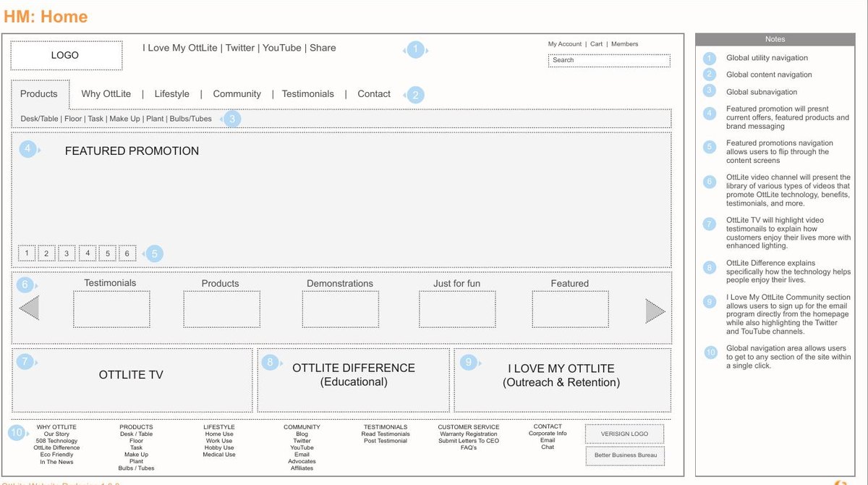Open the I LOVE MY OTTLITE outreach panel
The width and height of the screenshot is (868, 485).
[562, 380]
